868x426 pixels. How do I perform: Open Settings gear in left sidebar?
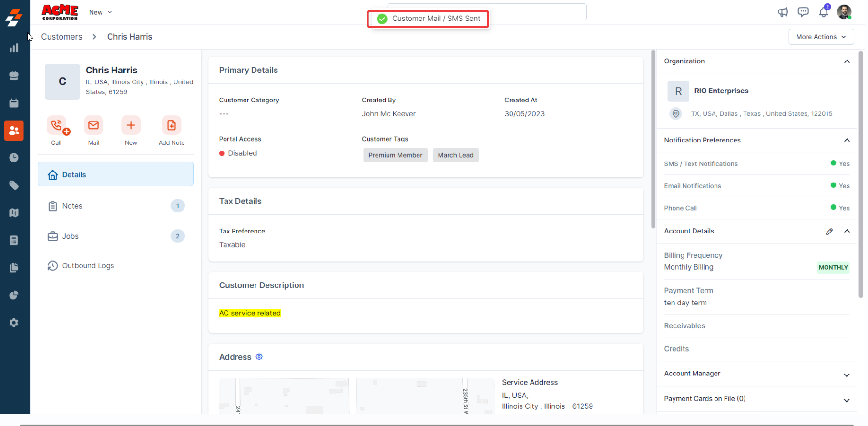[14, 323]
